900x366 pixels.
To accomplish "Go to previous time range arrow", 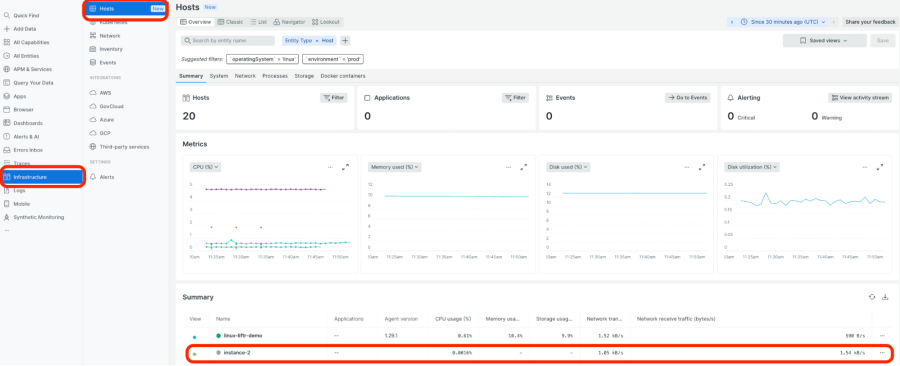I will pos(732,22).
